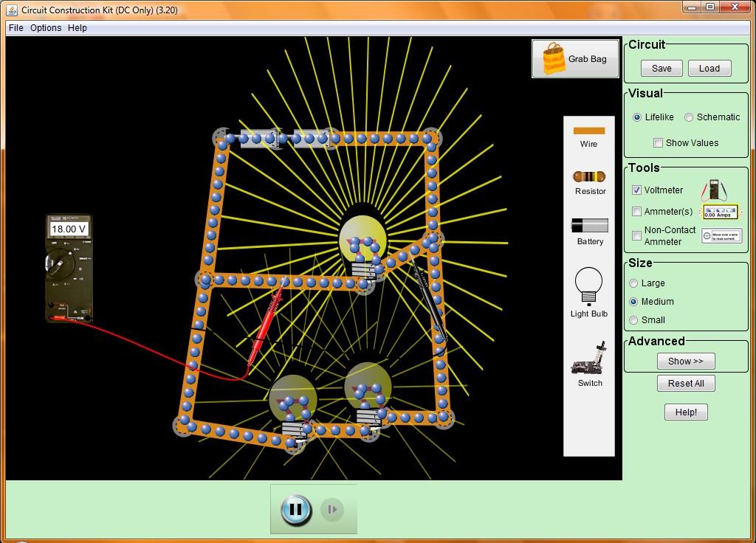Enable the Non-Contact Ammeter checkbox
The image size is (756, 543).
pos(636,235)
